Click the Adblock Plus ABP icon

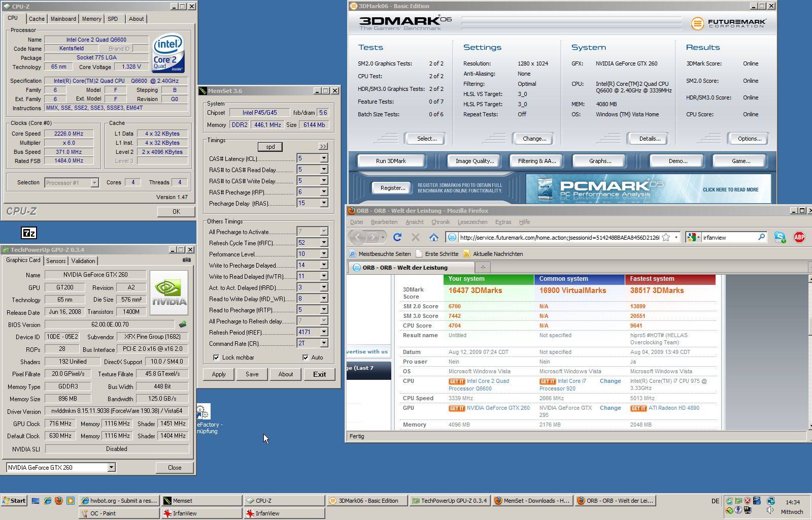(x=799, y=237)
